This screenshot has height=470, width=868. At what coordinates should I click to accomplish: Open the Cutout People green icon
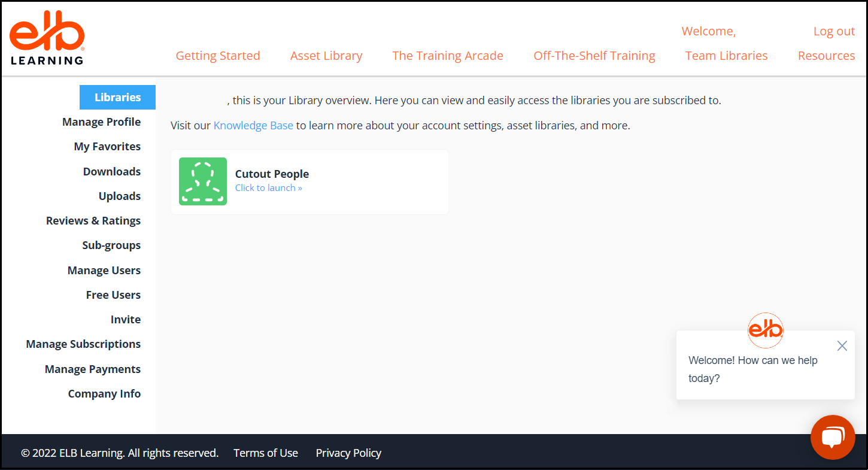click(x=203, y=181)
